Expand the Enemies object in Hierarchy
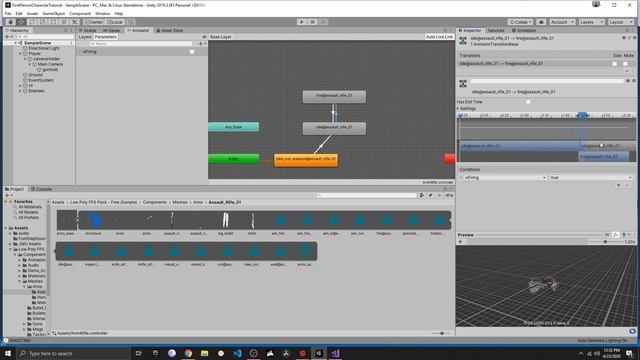Screen dimensions: 640x360 click(20, 91)
